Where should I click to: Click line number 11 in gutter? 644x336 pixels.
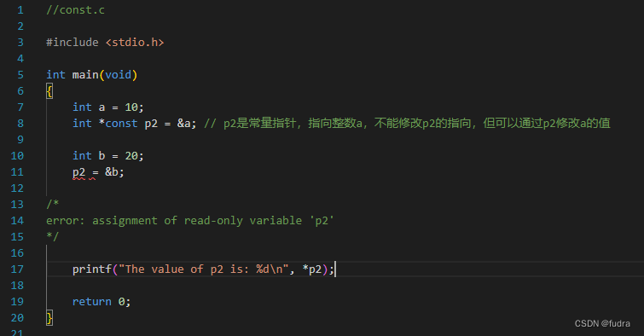tap(17, 172)
